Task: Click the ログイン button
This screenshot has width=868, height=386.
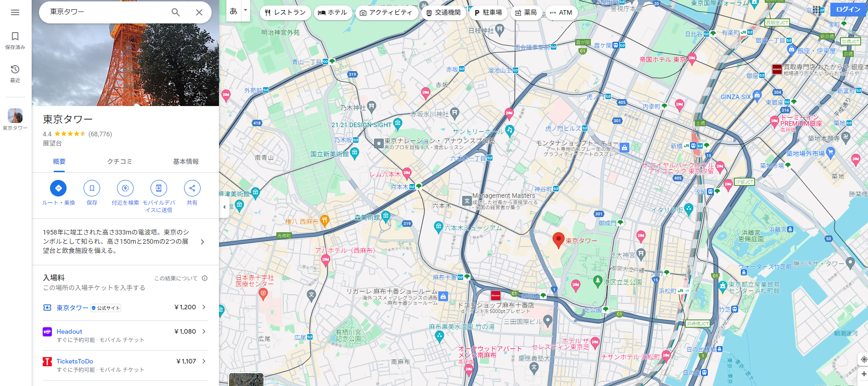Action: point(848,9)
